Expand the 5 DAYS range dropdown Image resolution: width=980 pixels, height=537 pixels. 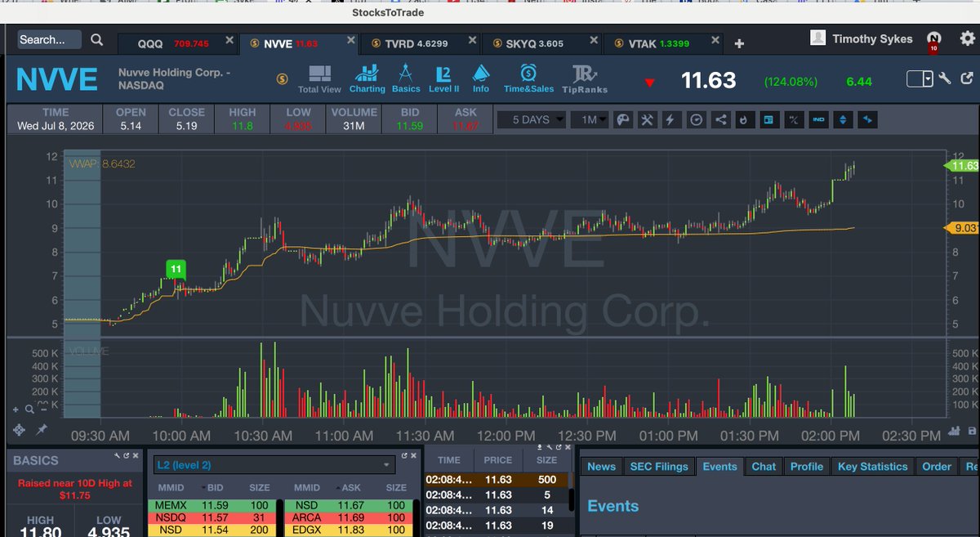(x=532, y=119)
